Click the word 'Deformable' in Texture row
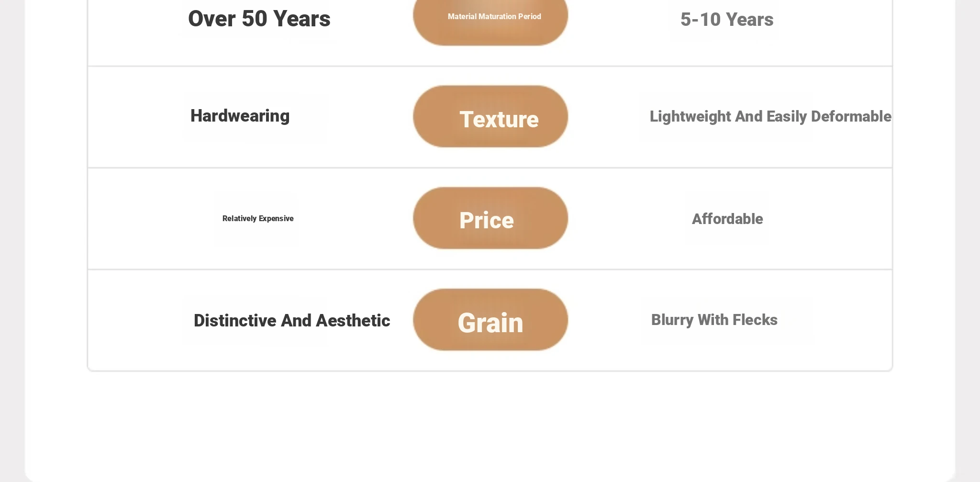Image resolution: width=980 pixels, height=482 pixels. tap(851, 116)
